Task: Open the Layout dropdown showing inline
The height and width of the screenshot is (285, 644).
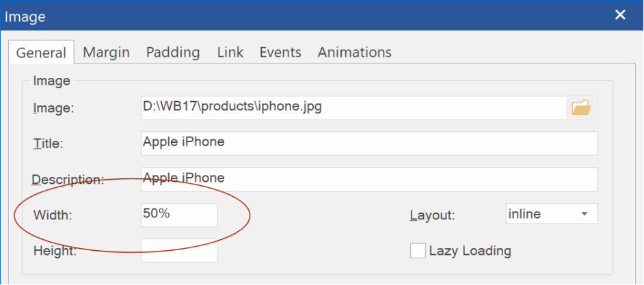Action: (552, 215)
